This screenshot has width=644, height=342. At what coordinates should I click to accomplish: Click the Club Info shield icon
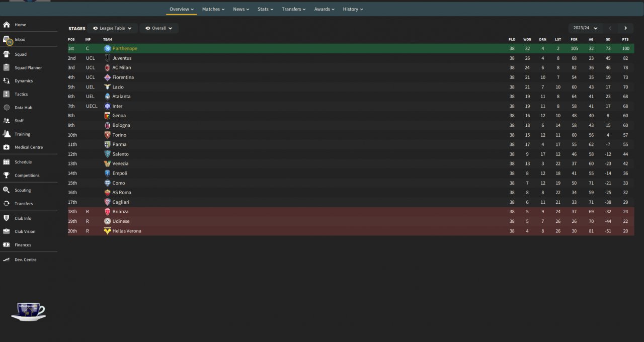click(x=7, y=218)
